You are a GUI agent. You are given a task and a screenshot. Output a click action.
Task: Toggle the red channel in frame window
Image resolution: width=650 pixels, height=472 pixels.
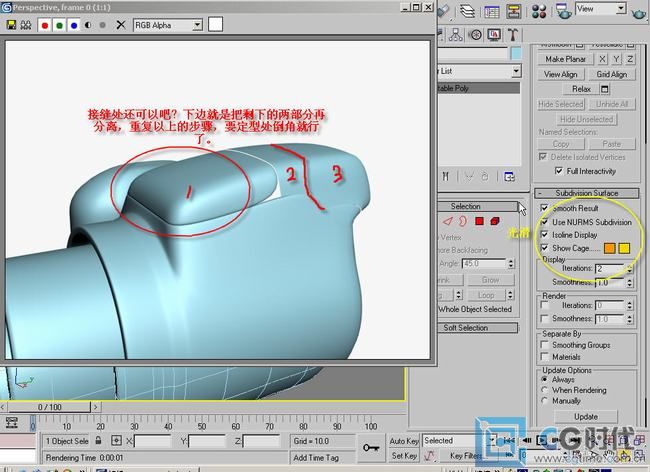tap(45, 26)
